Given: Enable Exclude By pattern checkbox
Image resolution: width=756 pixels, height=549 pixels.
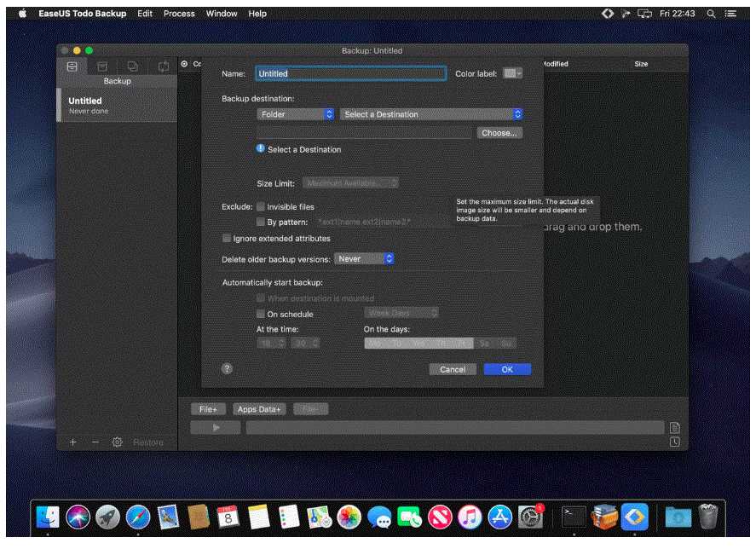Looking at the screenshot, I should pyautogui.click(x=260, y=222).
